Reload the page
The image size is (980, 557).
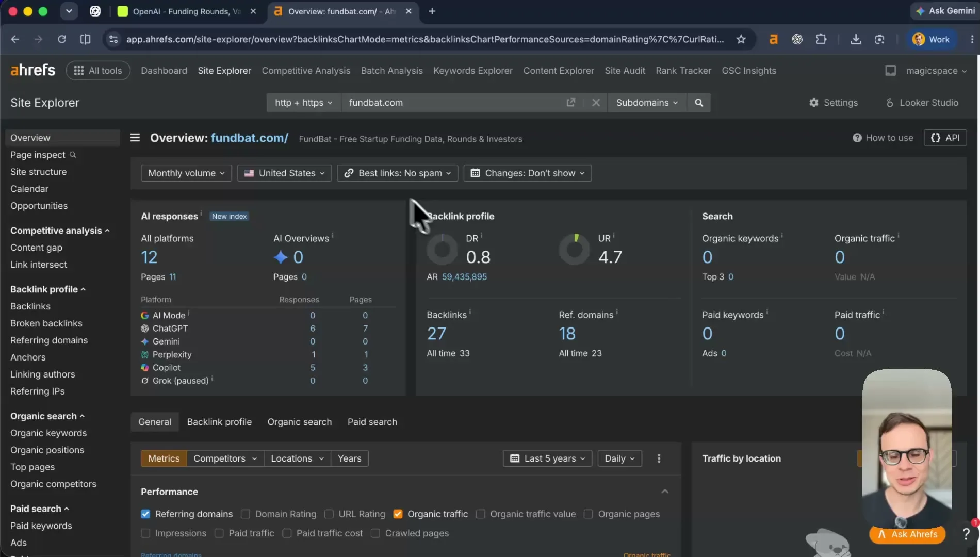click(x=62, y=39)
